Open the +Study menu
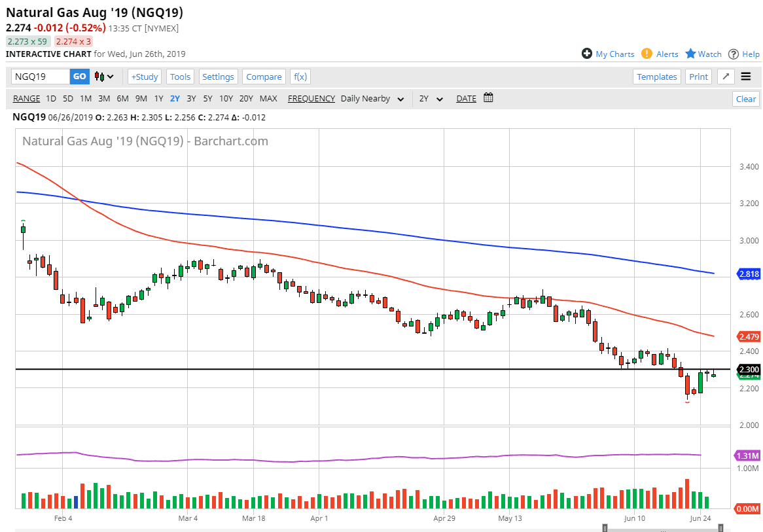The width and height of the screenshot is (763, 532). click(x=145, y=77)
